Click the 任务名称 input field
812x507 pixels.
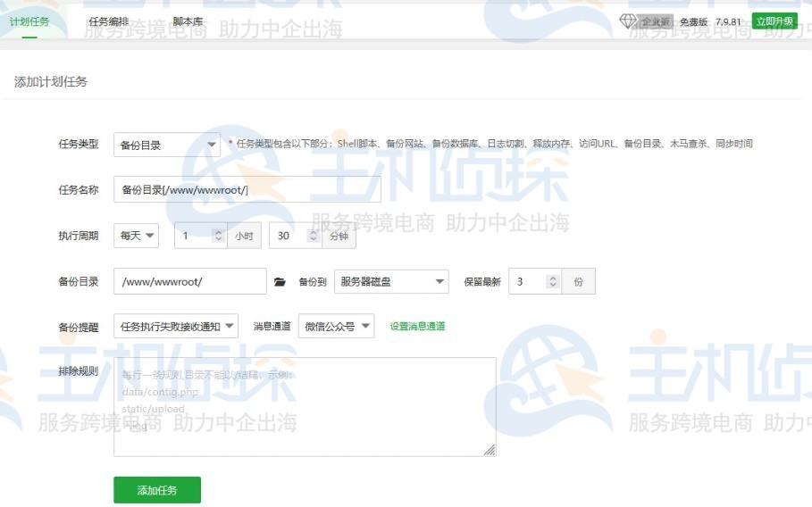247,190
